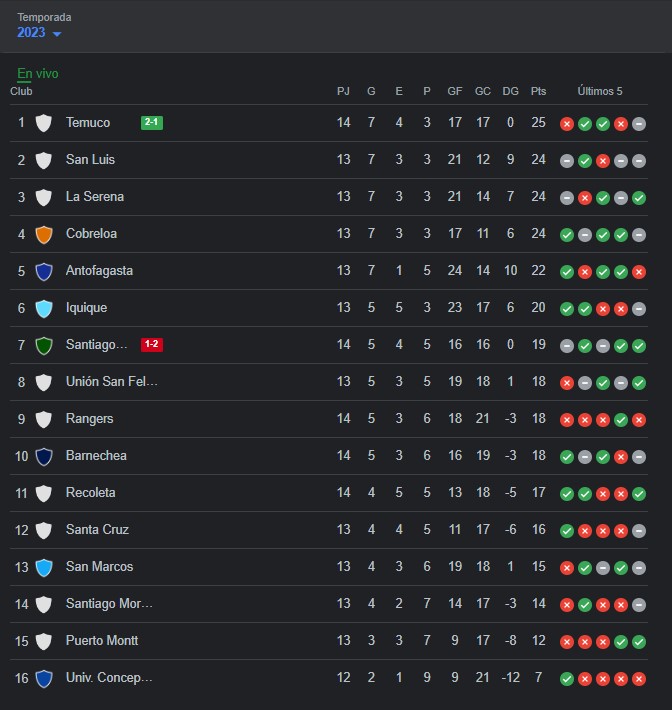The height and width of the screenshot is (710, 672).
Task: Click the light blue Iquique shield icon
Action: (44, 309)
